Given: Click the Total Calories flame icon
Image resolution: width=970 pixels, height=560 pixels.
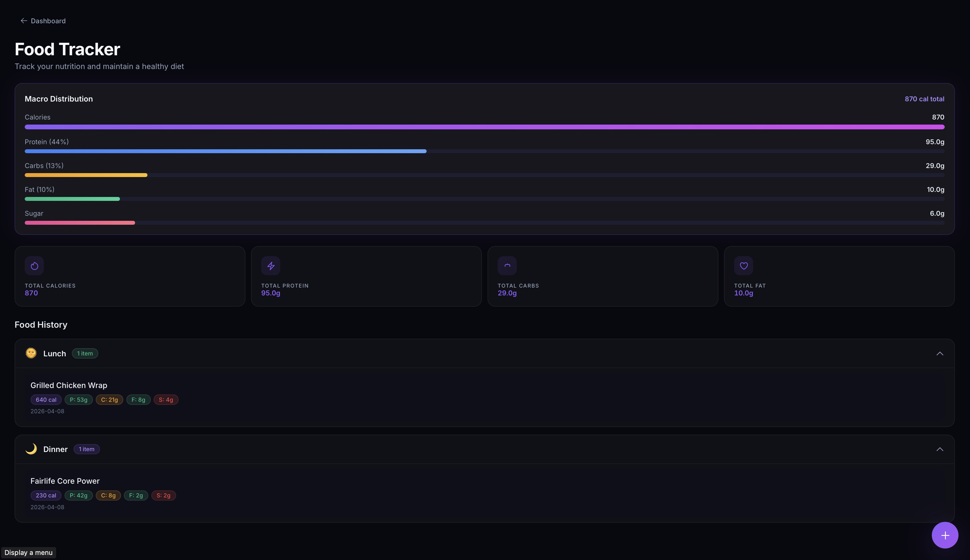Looking at the screenshot, I should click(34, 266).
